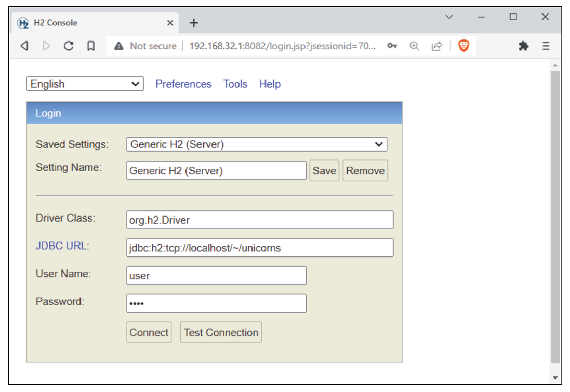
Task: Click the browser back navigation arrow
Action: point(24,46)
